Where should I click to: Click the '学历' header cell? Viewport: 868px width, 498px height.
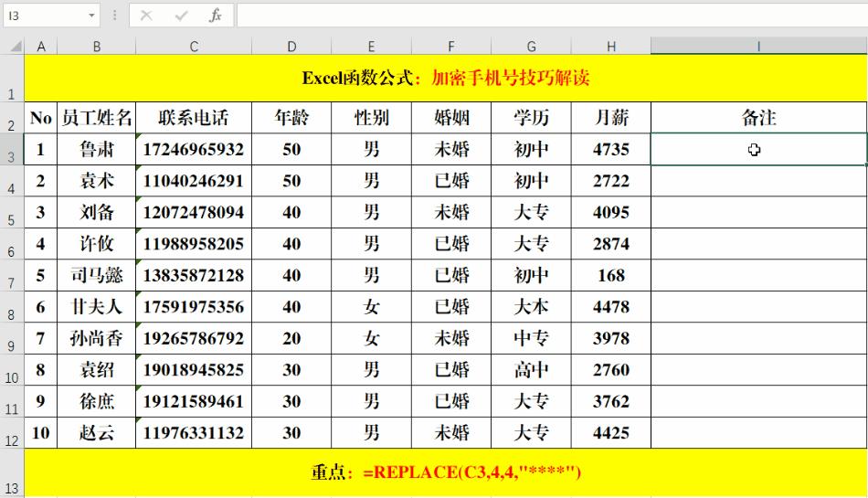531,118
